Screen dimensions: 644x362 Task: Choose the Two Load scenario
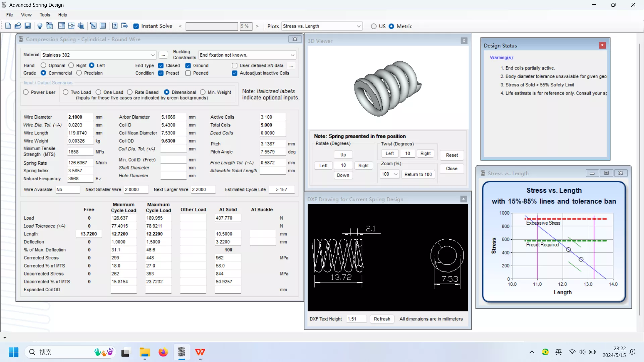point(66,92)
